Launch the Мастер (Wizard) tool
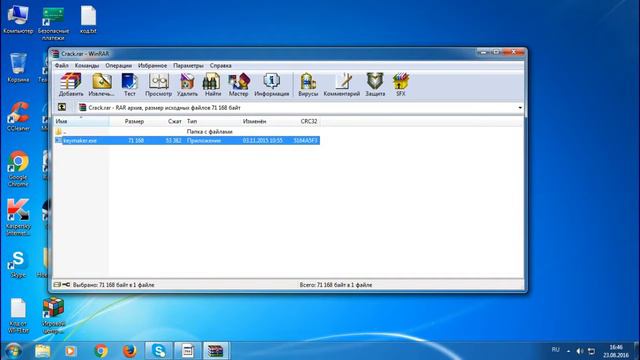The width and height of the screenshot is (640, 360). click(x=238, y=85)
